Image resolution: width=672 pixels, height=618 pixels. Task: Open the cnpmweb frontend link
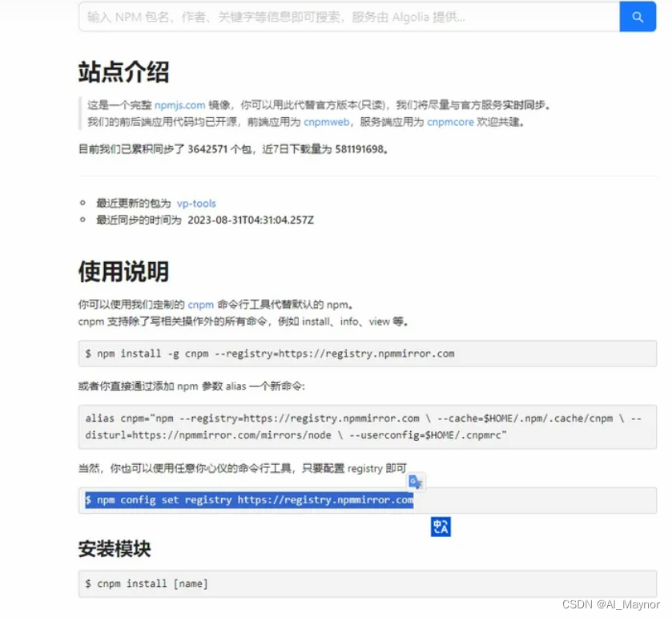click(326, 122)
